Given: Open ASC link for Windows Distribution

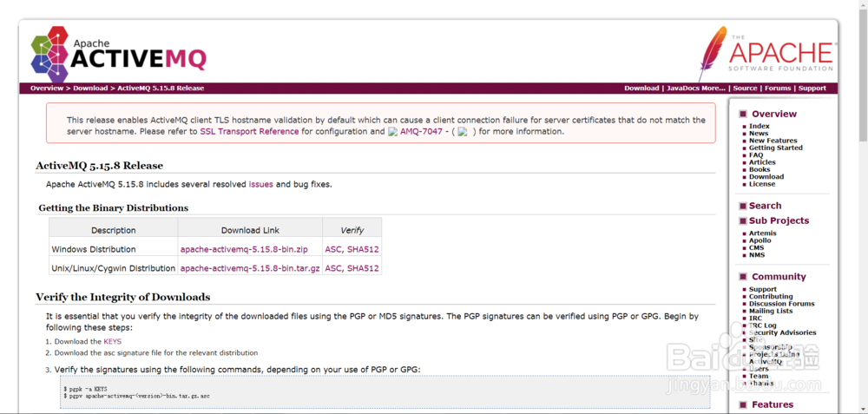Looking at the screenshot, I should pos(333,250).
